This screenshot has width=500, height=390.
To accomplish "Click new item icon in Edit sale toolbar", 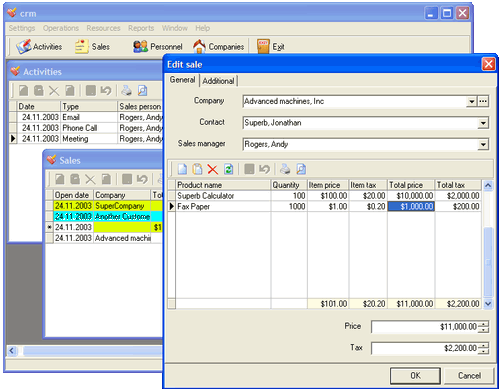I will [182, 169].
